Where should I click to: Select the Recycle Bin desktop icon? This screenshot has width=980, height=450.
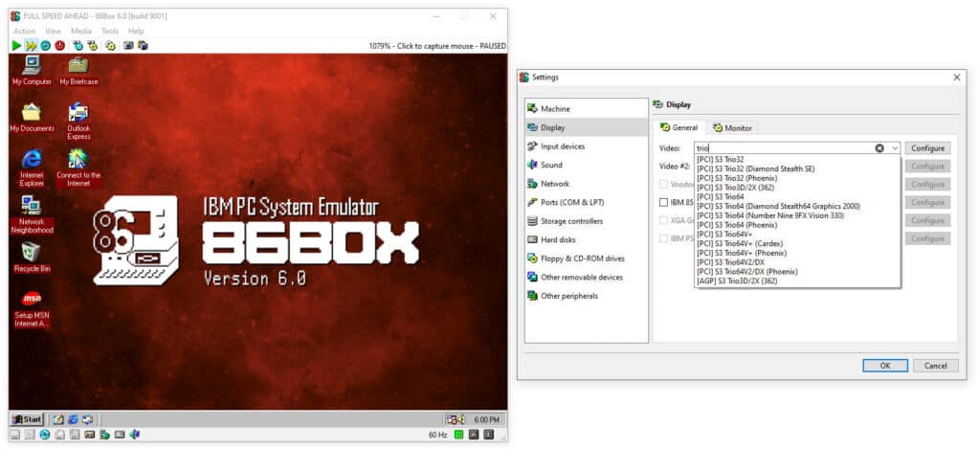tap(32, 258)
